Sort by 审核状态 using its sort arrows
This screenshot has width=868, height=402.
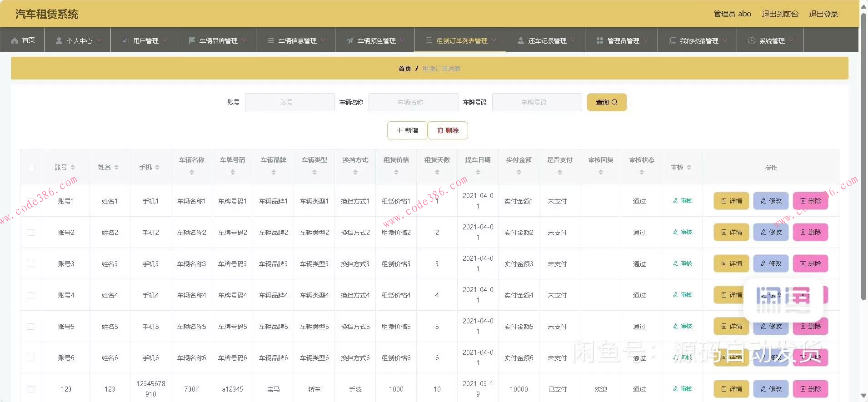coord(642,172)
